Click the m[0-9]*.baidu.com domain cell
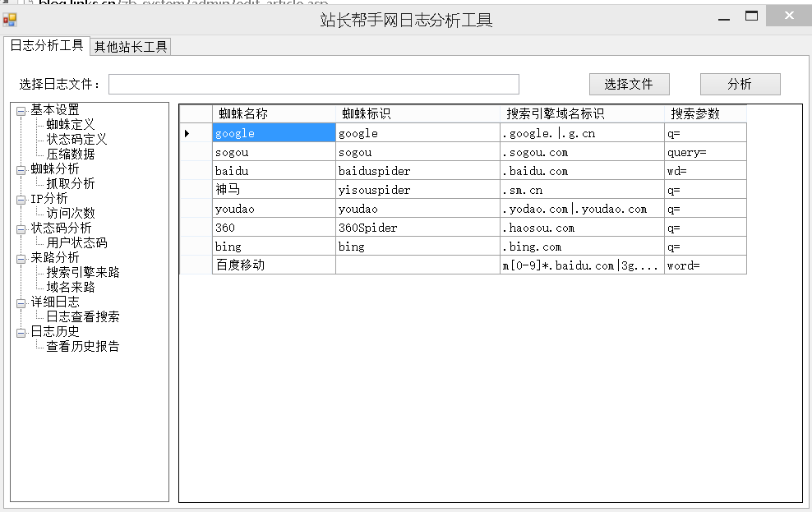This screenshot has height=512, width=812. click(x=582, y=265)
